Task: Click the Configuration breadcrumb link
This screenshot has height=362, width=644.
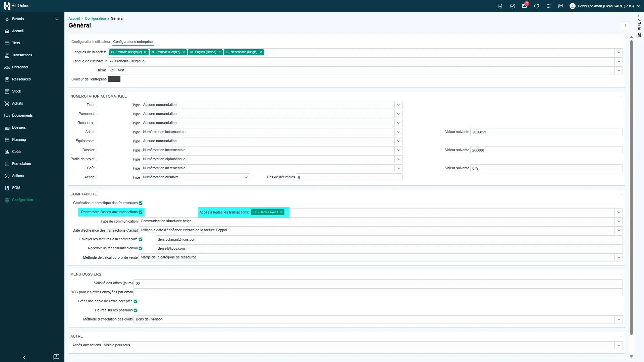Action: pyautogui.click(x=95, y=18)
